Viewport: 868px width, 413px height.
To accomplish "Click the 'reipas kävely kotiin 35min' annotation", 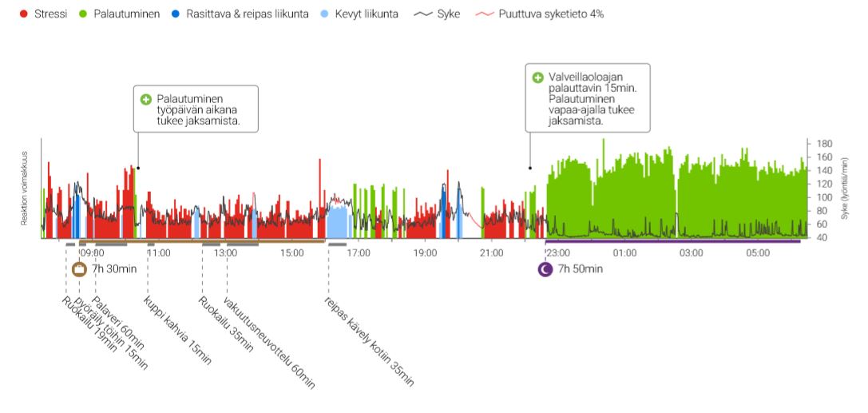I will (369, 342).
